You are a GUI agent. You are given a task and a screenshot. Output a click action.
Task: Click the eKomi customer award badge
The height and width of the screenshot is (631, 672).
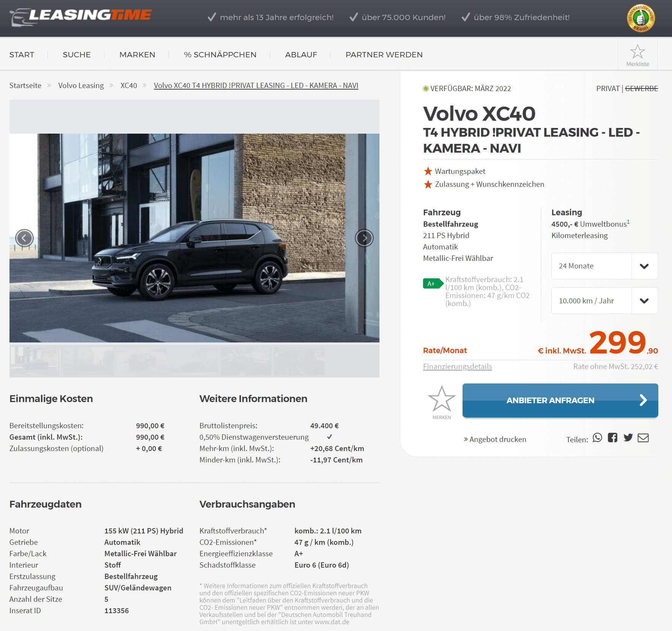pos(641,18)
